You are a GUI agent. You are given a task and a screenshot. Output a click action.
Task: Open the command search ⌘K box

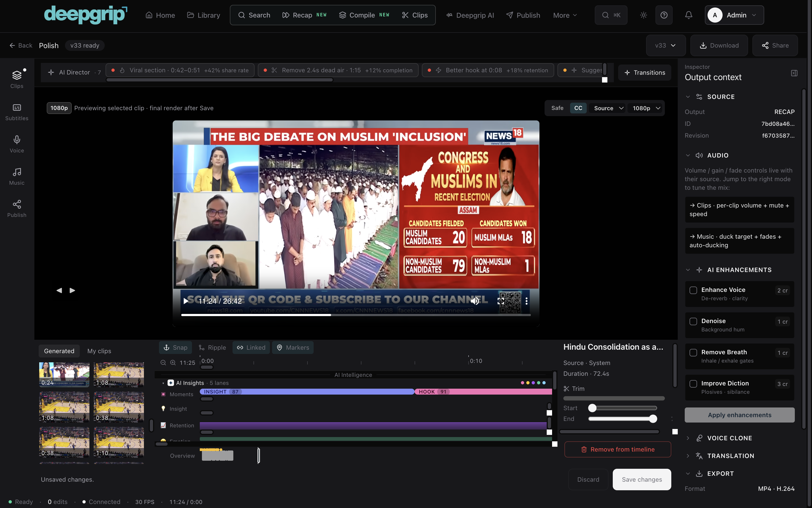(x=611, y=15)
